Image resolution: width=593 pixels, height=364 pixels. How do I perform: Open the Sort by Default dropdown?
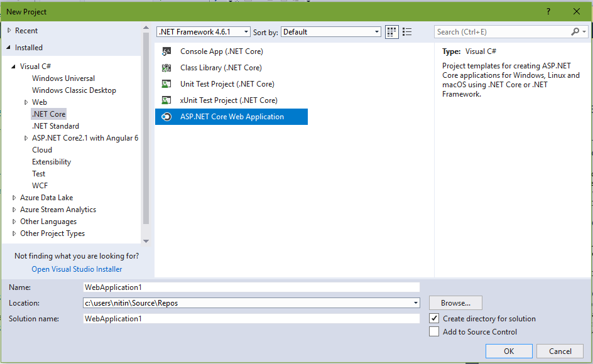point(331,32)
